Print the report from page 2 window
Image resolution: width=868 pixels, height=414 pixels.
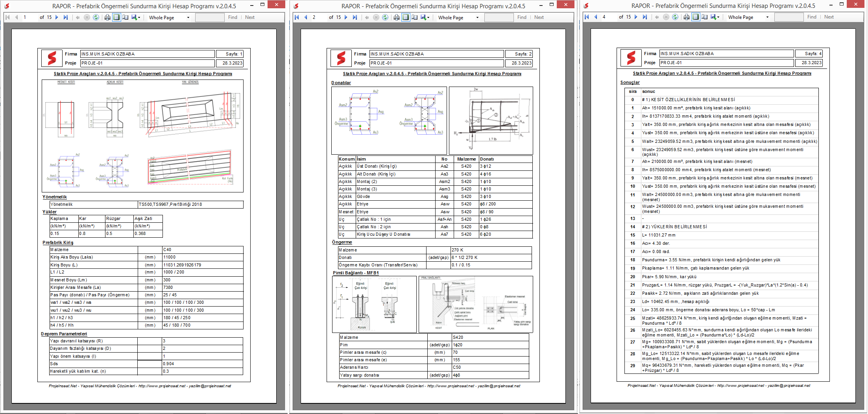click(x=397, y=17)
